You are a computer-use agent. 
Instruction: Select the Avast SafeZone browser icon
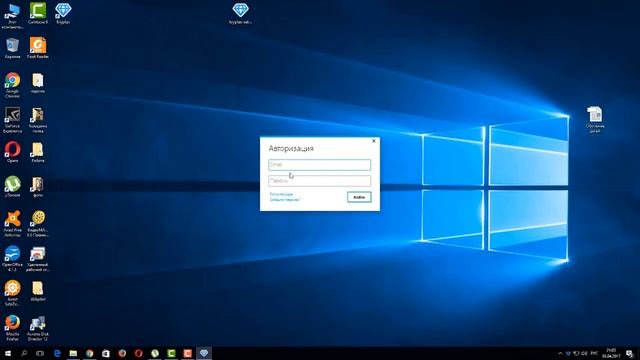pos(12,293)
